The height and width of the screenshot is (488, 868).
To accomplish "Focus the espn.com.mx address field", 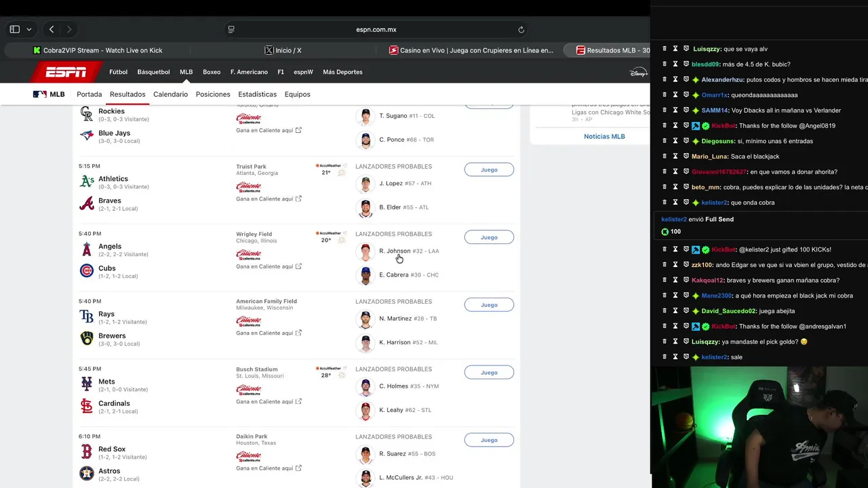I will pos(376,29).
